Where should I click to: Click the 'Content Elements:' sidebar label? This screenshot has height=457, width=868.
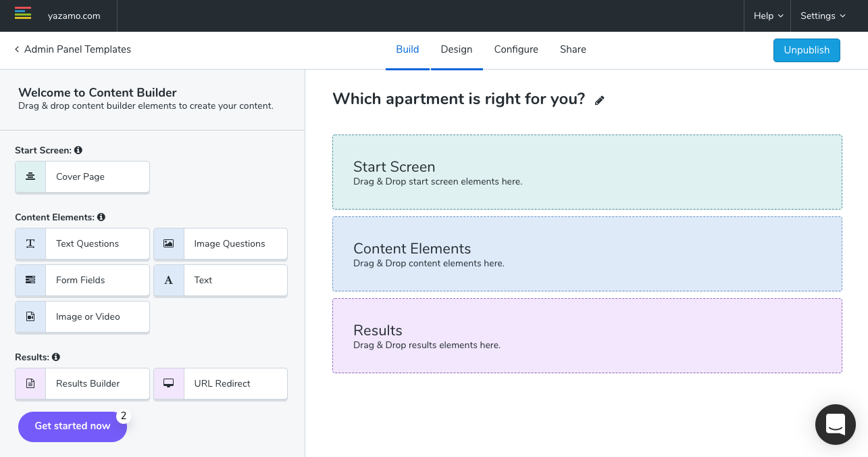pyautogui.click(x=55, y=217)
